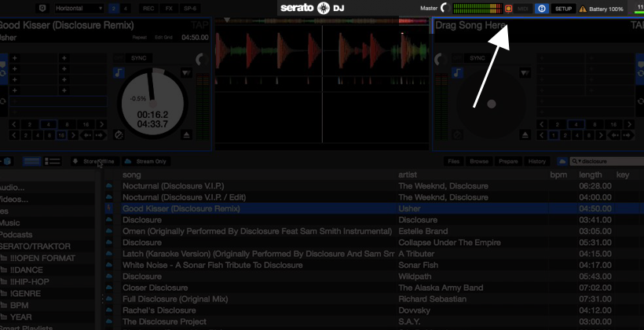The height and width of the screenshot is (330, 644).
Task: Click Edit Grid on left deck
Action: tap(163, 38)
